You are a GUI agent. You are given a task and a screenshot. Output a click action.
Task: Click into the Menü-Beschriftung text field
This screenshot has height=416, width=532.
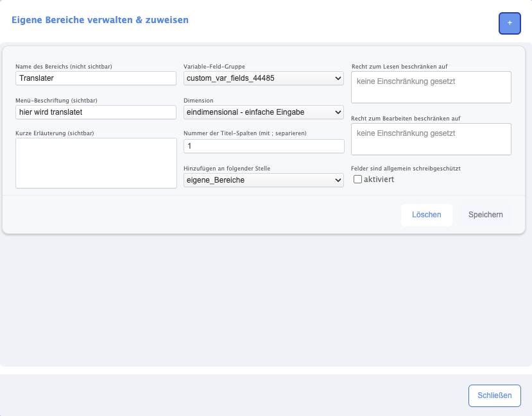click(96, 112)
